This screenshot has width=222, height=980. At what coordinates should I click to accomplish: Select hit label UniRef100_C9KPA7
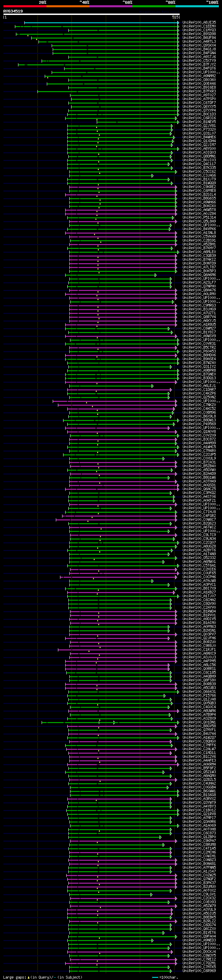199,841
